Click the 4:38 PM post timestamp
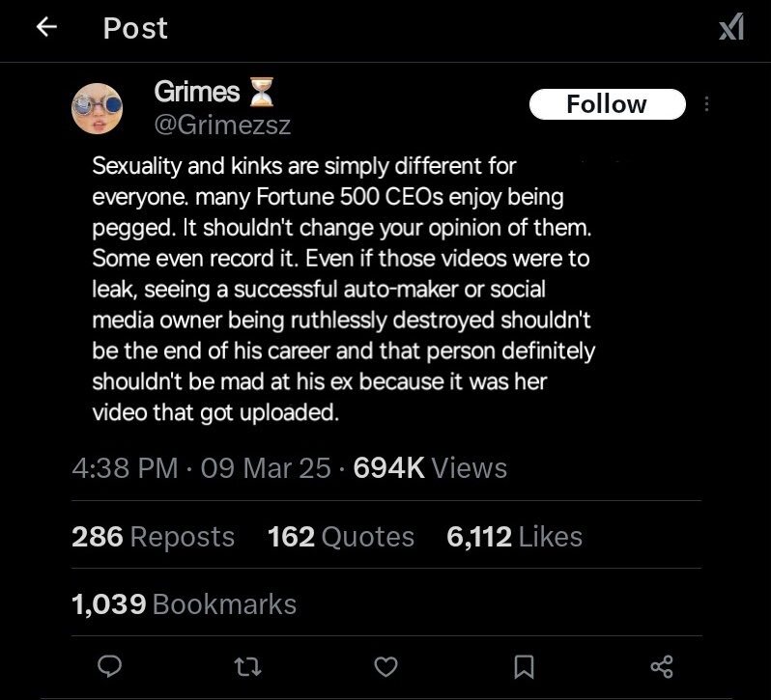This screenshot has width=771, height=700. (x=125, y=468)
